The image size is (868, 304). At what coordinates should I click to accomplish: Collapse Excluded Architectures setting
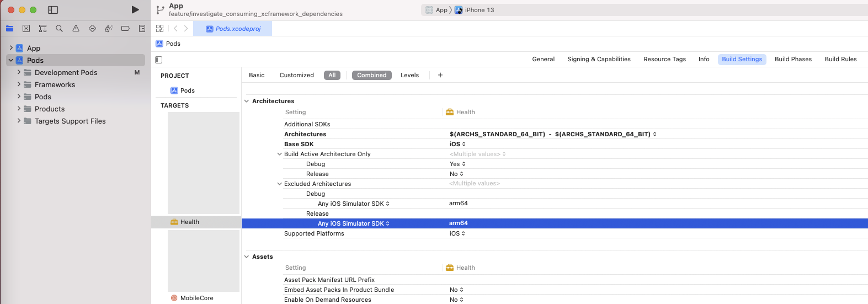click(x=279, y=184)
